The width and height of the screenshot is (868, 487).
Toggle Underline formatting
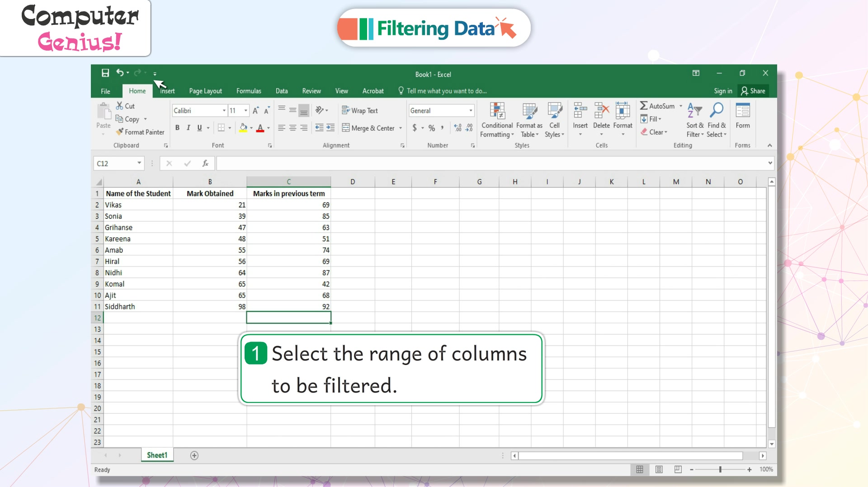tap(199, 128)
